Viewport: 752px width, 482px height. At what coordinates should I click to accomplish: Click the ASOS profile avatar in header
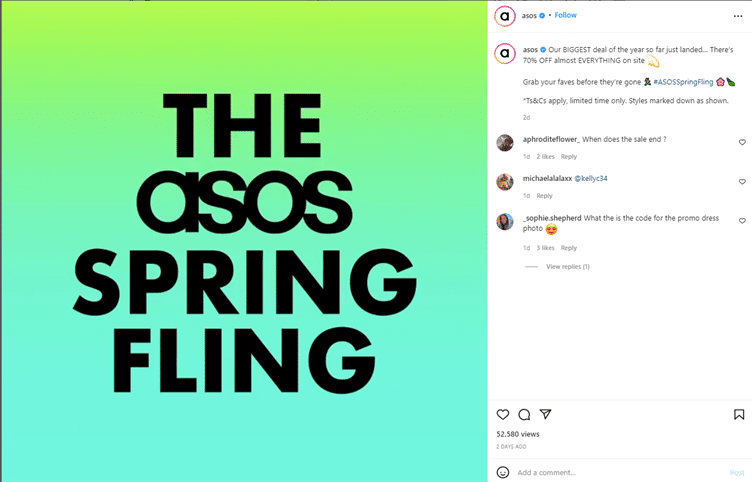(x=505, y=16)
